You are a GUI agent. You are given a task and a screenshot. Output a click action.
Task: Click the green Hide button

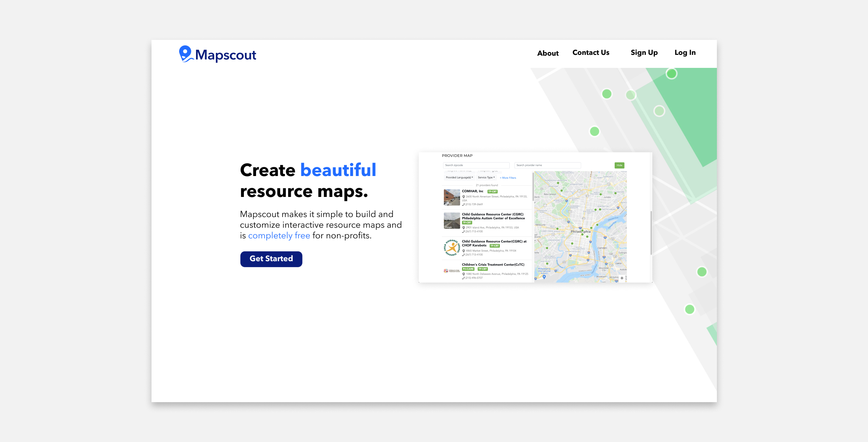click(619, 165)
